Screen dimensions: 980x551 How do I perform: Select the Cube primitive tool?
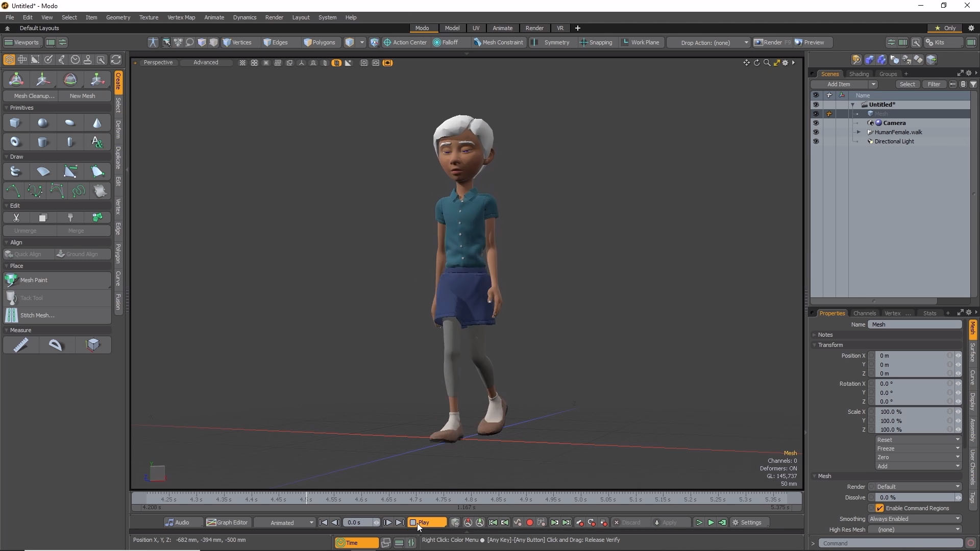[15, 123]
